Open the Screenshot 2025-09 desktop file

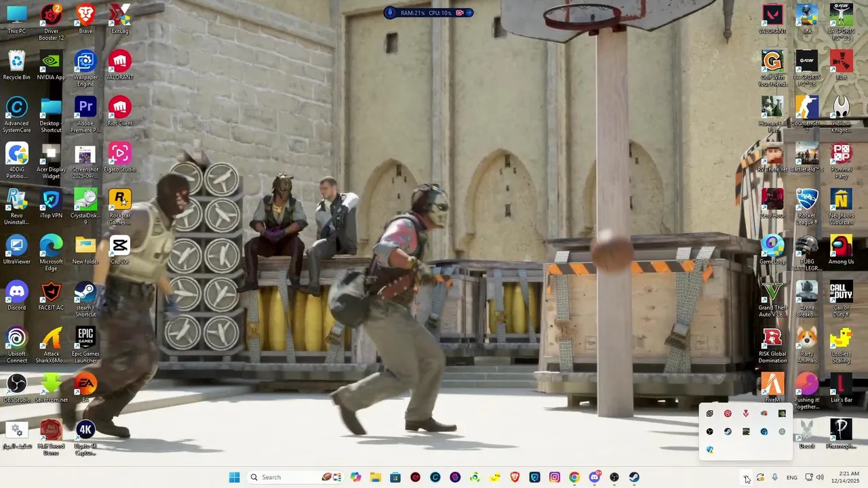pyautogui.click(x=85, y=161)
